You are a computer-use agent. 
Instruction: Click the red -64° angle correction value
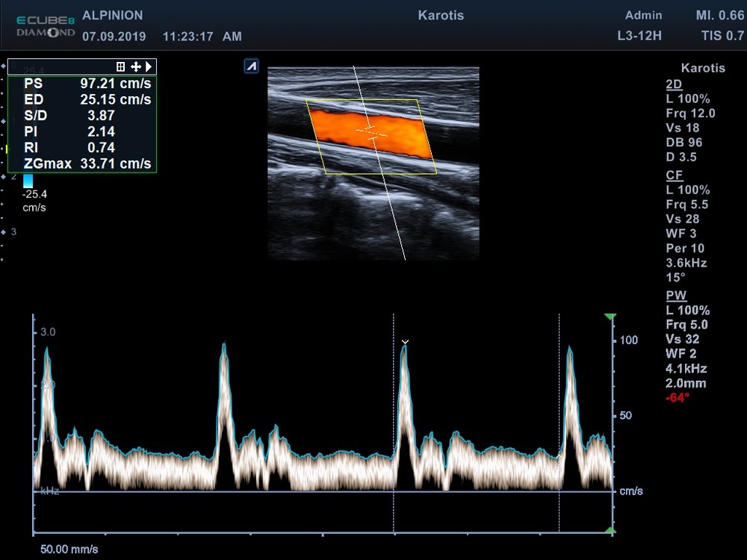[677, 398]
